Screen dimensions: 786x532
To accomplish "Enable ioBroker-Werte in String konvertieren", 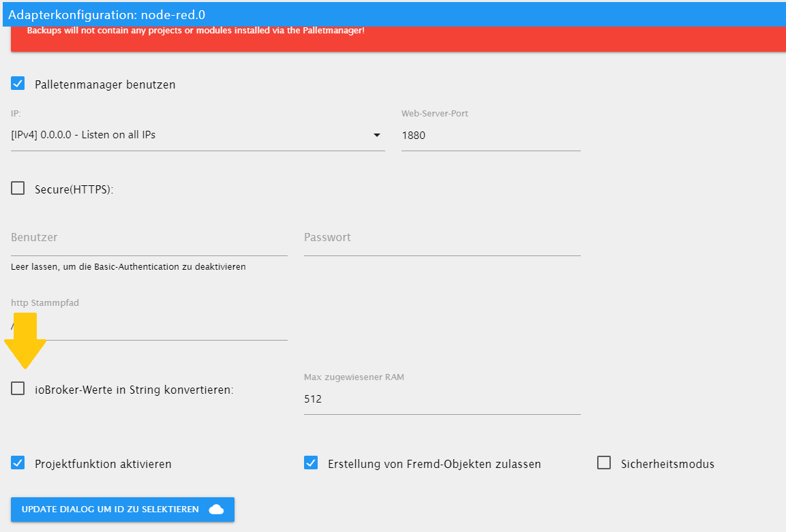I will [18, 389].
